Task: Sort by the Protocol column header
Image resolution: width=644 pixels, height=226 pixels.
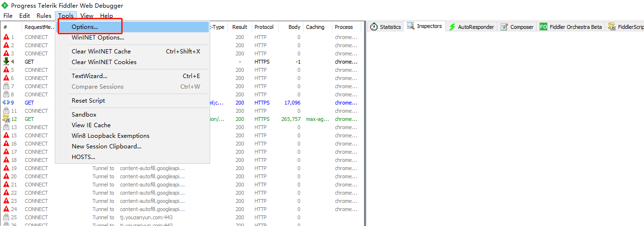Action: pos(265,27)
